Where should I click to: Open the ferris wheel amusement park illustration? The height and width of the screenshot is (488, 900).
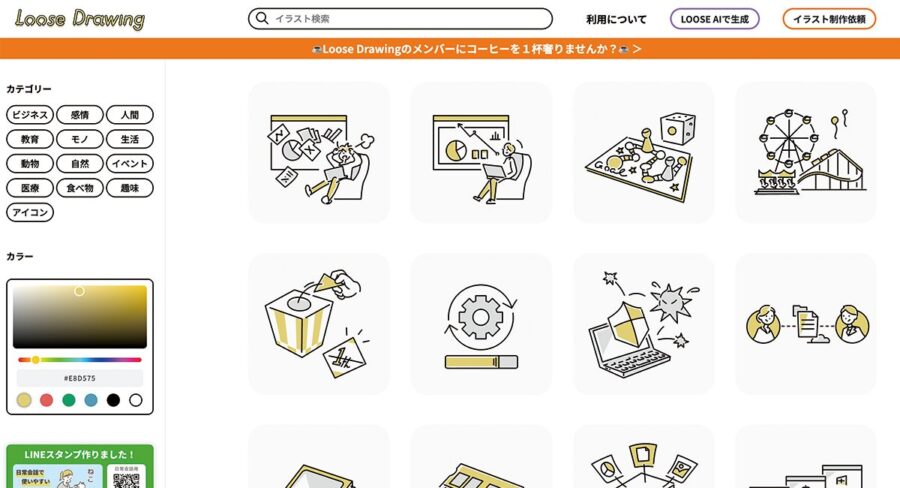(x=805, y=153)
